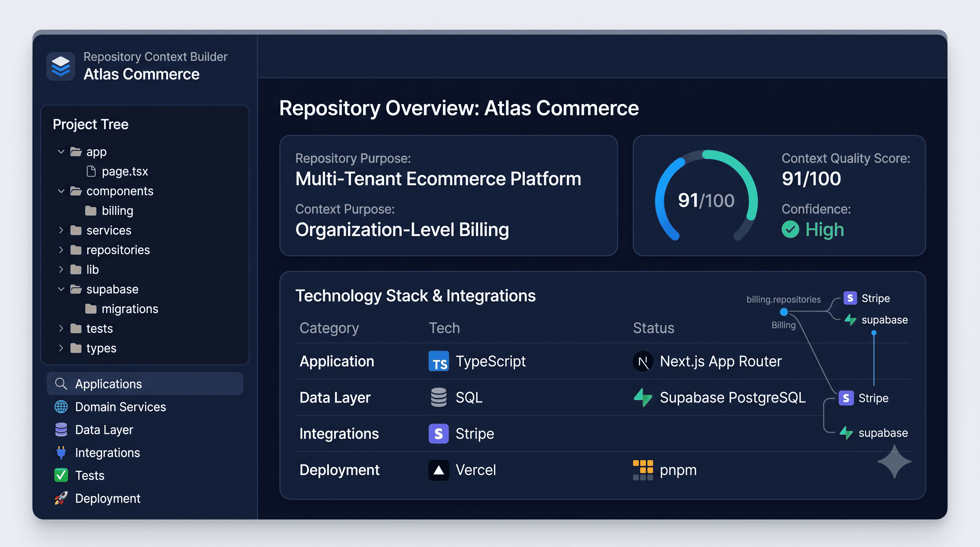This screenshot has width=980, height=547.
Task: Click the upper supabase bolt icon in the graph
Action: pyautogui.click(x=851, y=319)
